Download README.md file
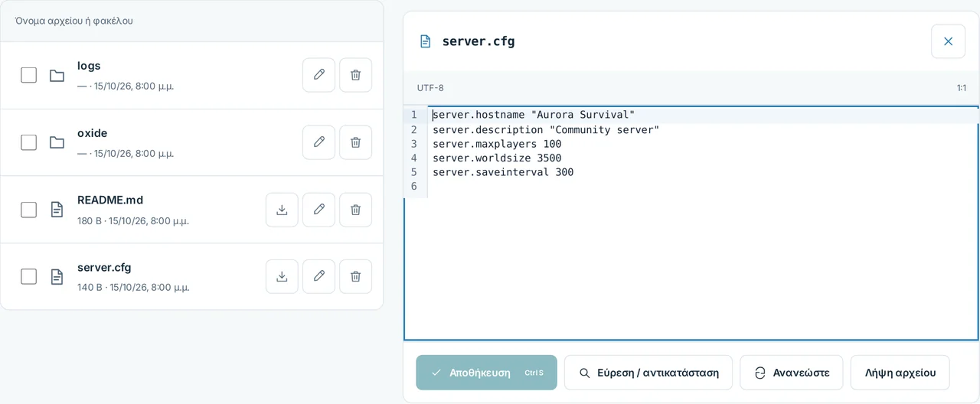980x404 pixels. point(282,210)
